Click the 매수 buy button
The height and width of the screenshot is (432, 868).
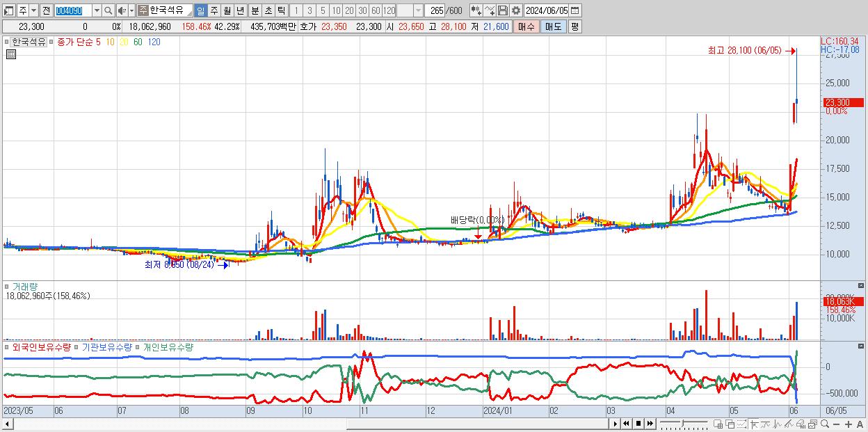527,26
